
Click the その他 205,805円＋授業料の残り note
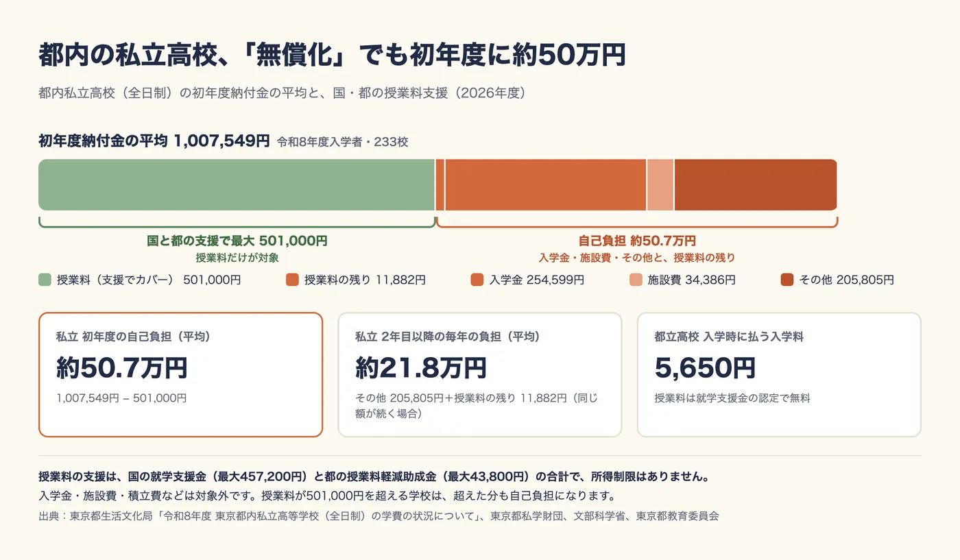477,405
